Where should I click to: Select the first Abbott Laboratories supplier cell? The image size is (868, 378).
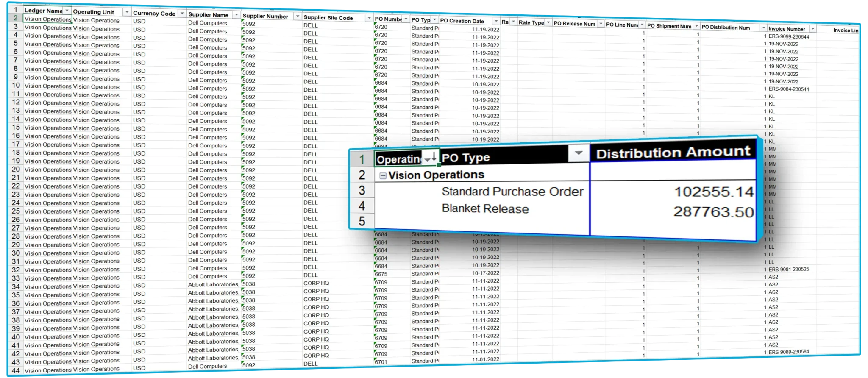(x=213, y=284)
